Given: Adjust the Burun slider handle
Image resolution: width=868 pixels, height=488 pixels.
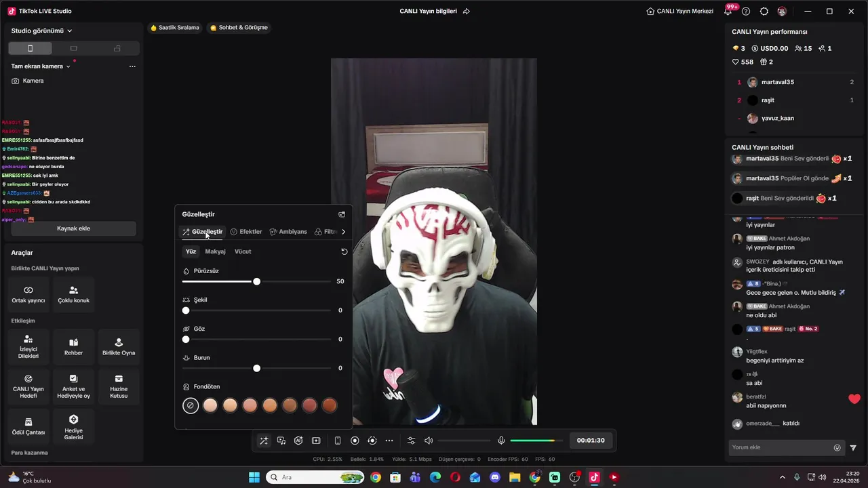Looking at the screenshot, I should (256, 368).
